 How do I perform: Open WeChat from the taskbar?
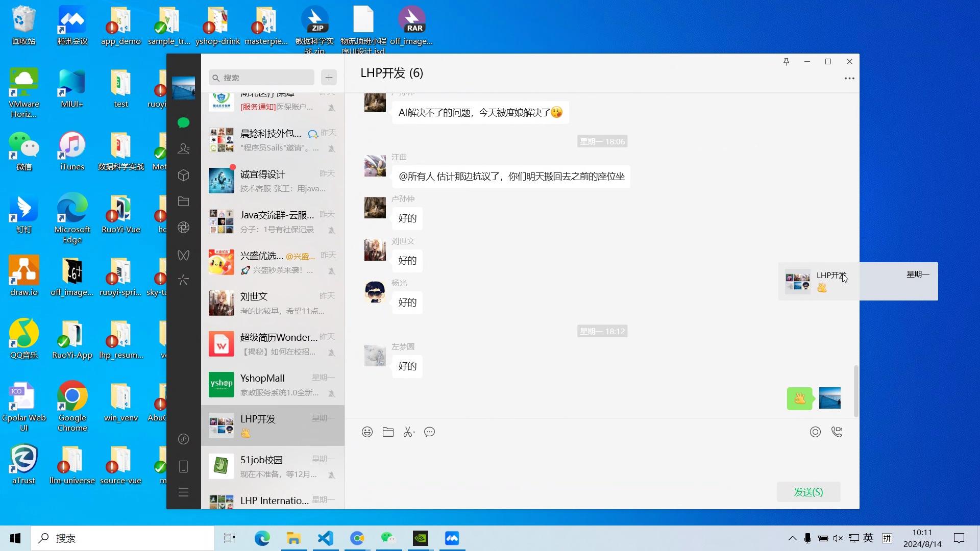coord(388,538)
